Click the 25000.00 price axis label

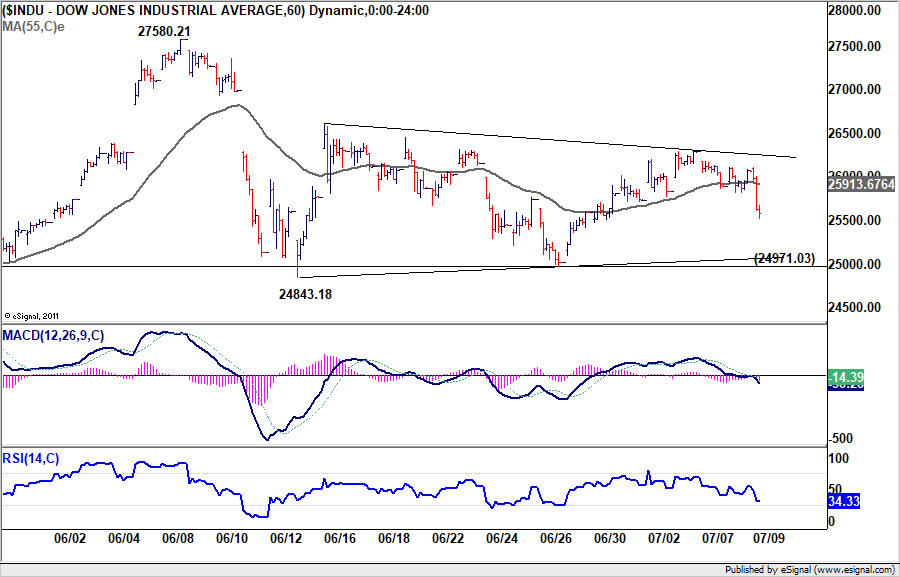(855, 264)
